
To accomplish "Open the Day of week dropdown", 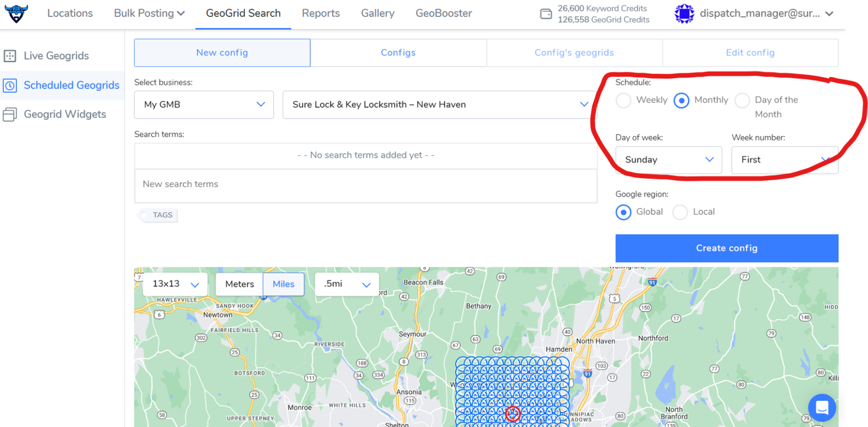I will tap(668, 160).
